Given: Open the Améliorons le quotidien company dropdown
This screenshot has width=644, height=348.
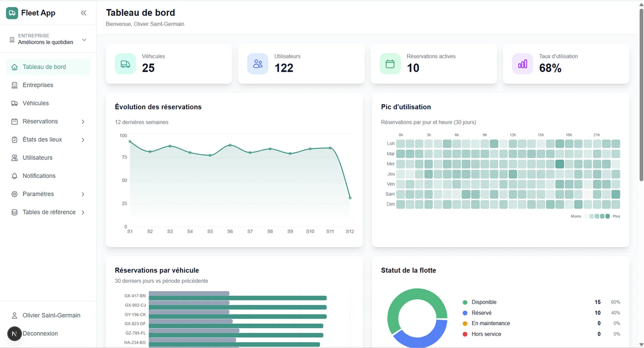Looking at the screenshot, I should point(84,39).
